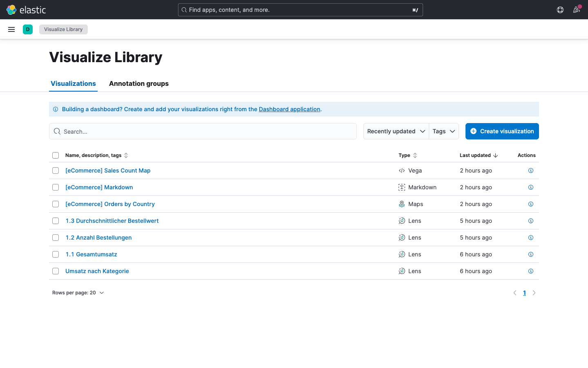Open the Recently updated sort dropdown
Viewport: 588px width, 368px height.
(395, 131)
